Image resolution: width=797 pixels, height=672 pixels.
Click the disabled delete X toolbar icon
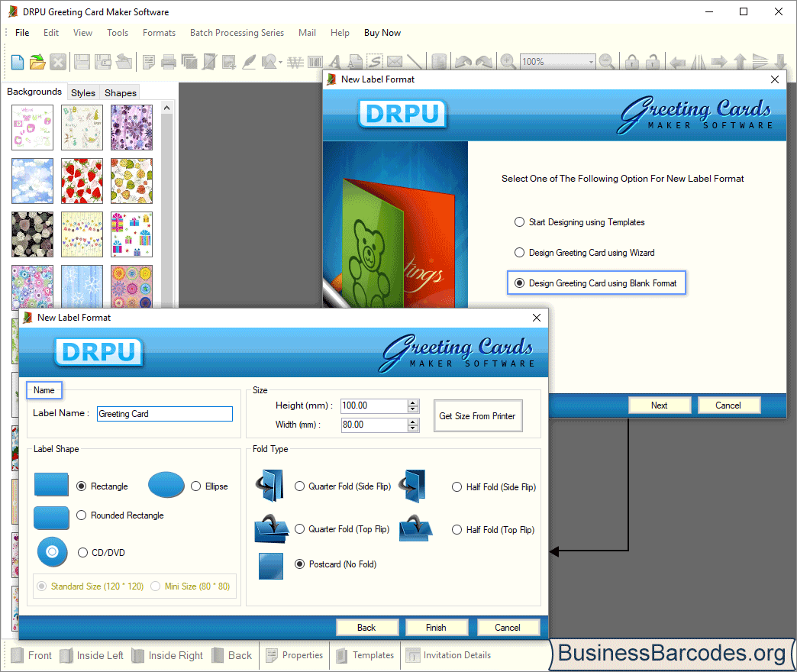pos(58,62)
